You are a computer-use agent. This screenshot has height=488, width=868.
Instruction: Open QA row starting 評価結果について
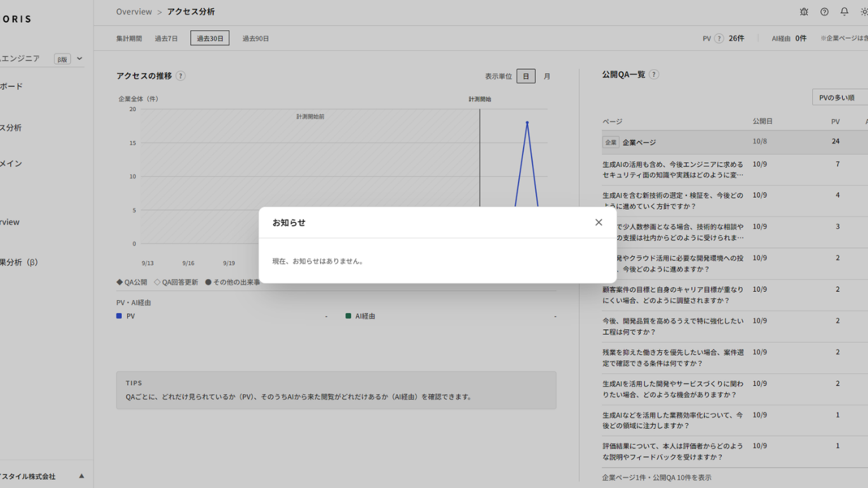735,452
